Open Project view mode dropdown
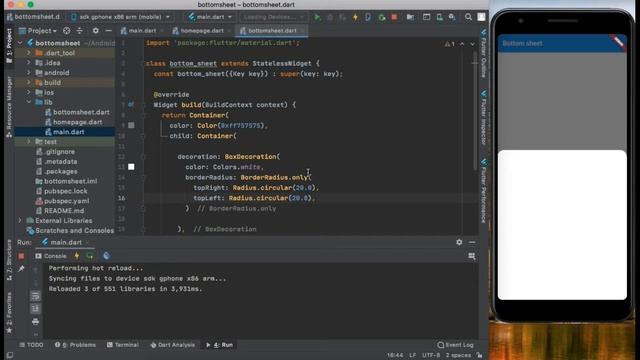 coord(38,31)
